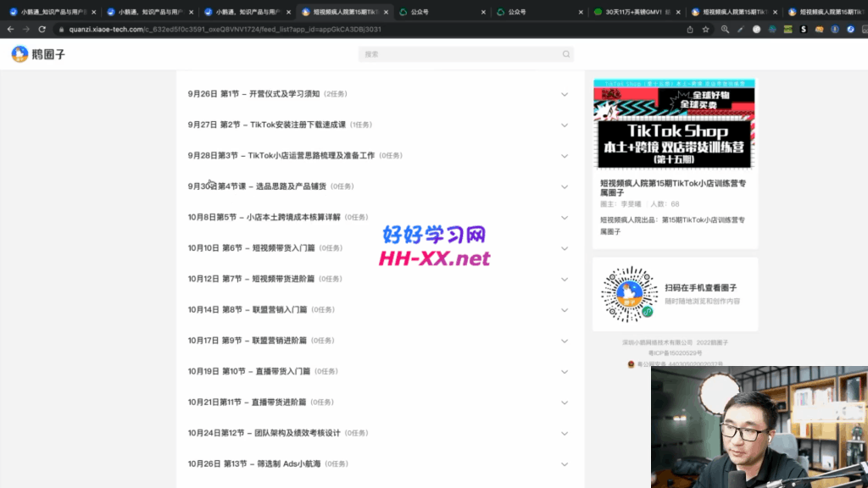
Task: Click the share icon in the address bar
Action: 690,30
